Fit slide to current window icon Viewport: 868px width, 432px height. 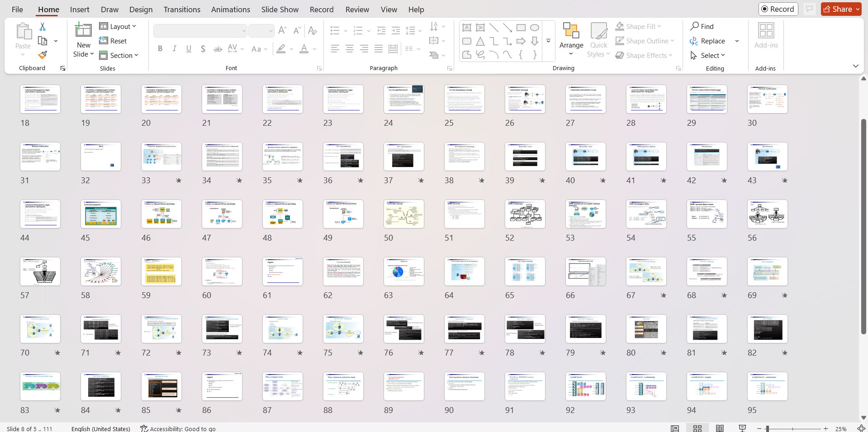861,428
